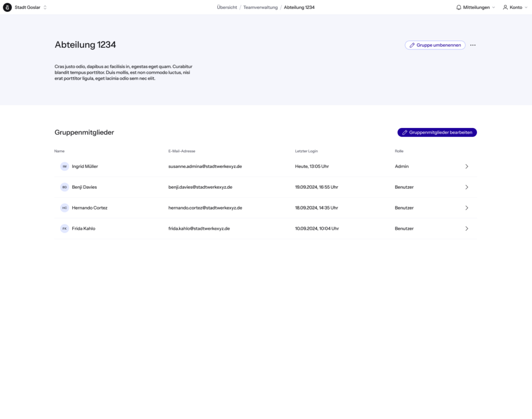The image size is (532, 419).
Task: Go to Teamverwaltung breadcrumb
Action: point(260,7)
